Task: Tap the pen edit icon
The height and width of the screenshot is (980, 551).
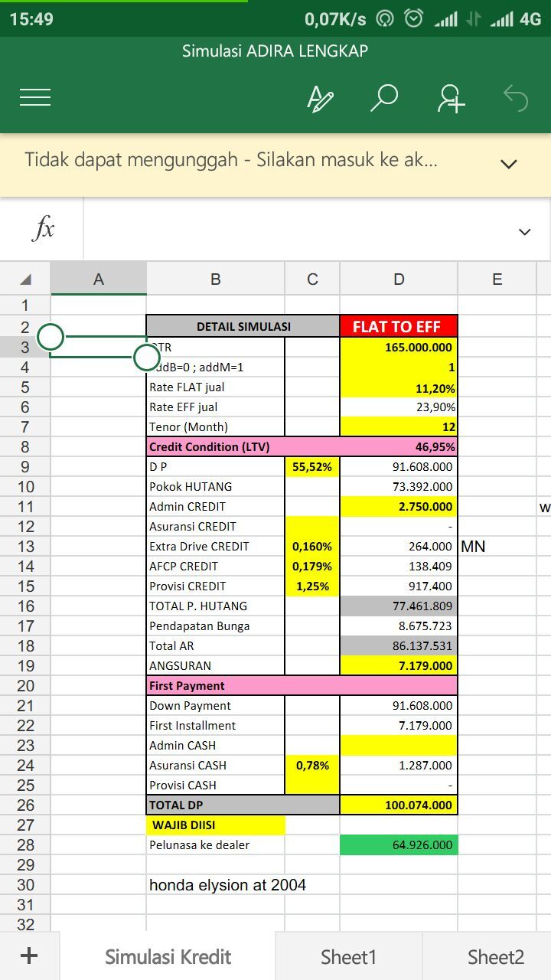Action: point(320,98)
